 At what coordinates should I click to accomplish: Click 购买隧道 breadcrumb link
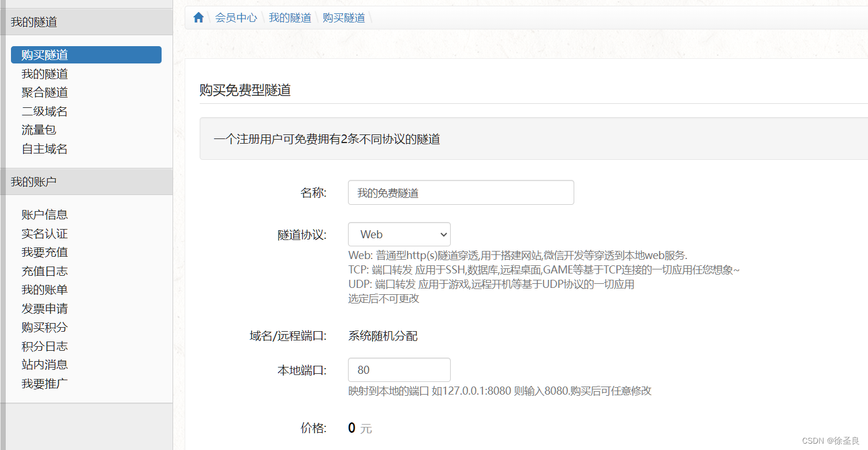pos(344,18)
